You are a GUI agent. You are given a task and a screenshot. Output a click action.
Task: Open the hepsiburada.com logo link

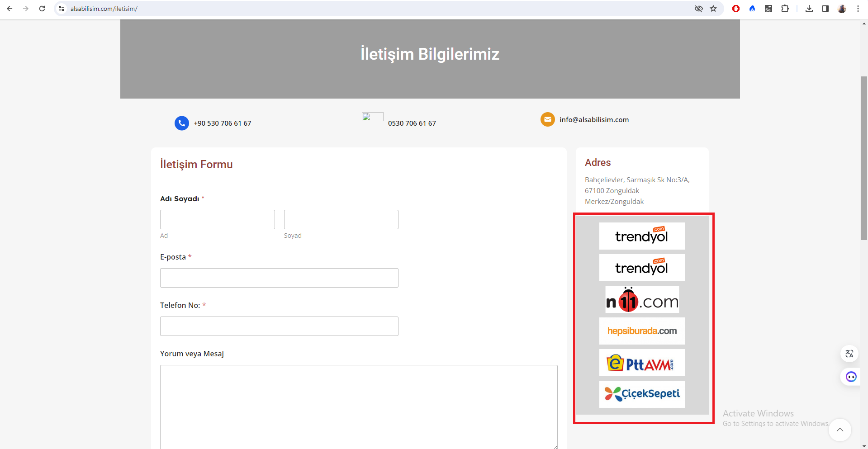point(642,331)
